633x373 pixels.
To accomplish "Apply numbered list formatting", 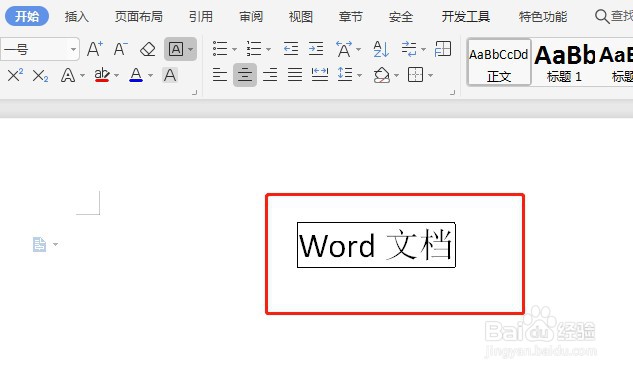I will click(254, 49).
